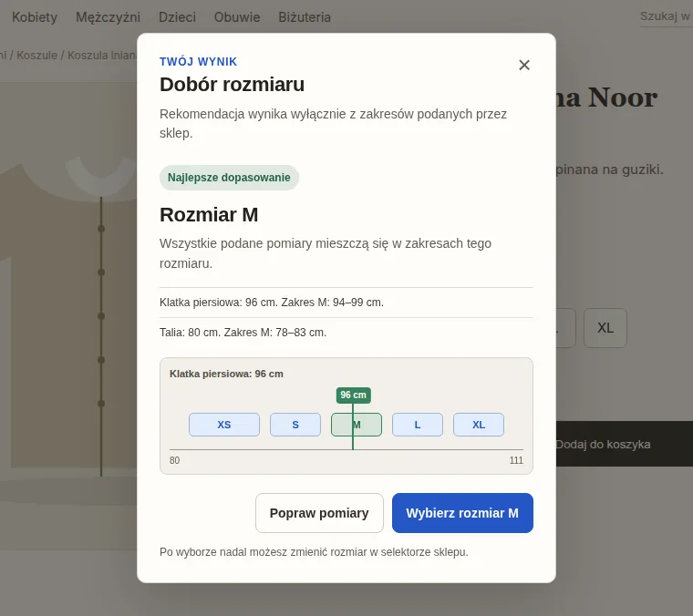Click the Szukaj search field
The image size is (693, 616).
click(x=666, y=16)
